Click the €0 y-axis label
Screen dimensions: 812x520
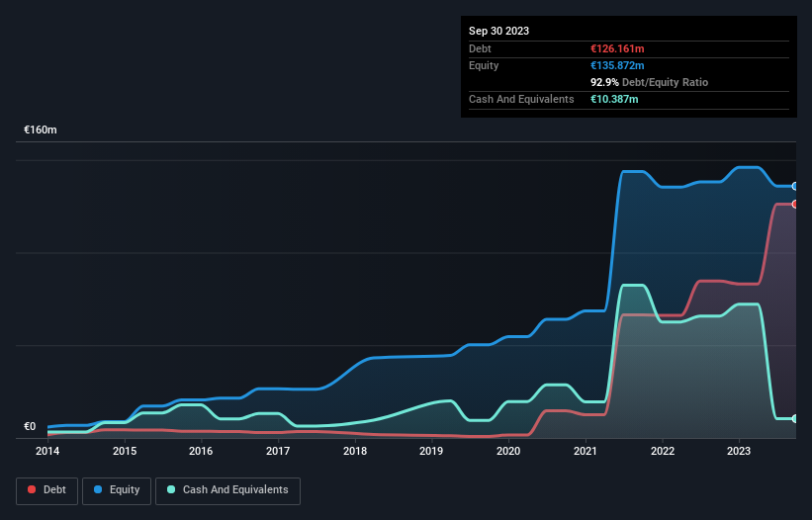coord(30,426)
